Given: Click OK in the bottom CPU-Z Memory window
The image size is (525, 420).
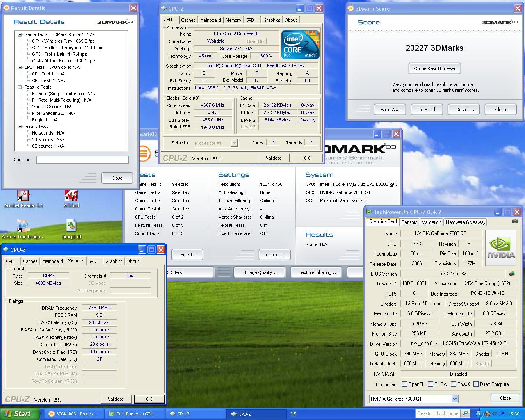Looking at the screenshot, I should 149,399.
